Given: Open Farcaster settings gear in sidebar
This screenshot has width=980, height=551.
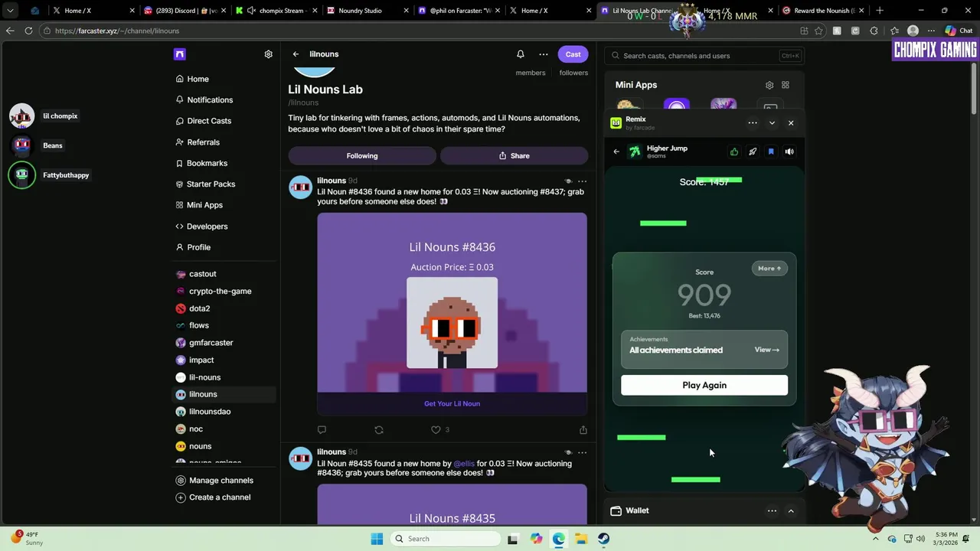Looking at the screenshot, I should point(268,54).
